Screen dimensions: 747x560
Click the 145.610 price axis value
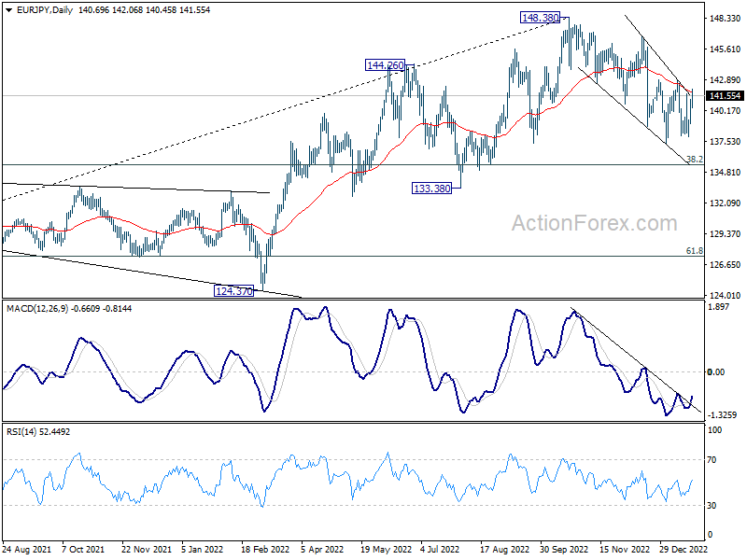click(x=726, y=49)
